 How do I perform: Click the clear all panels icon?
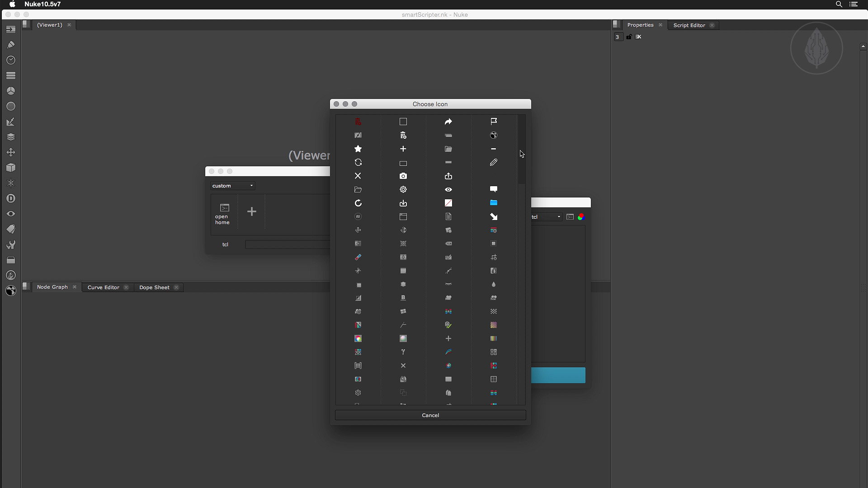coord(638,37)
